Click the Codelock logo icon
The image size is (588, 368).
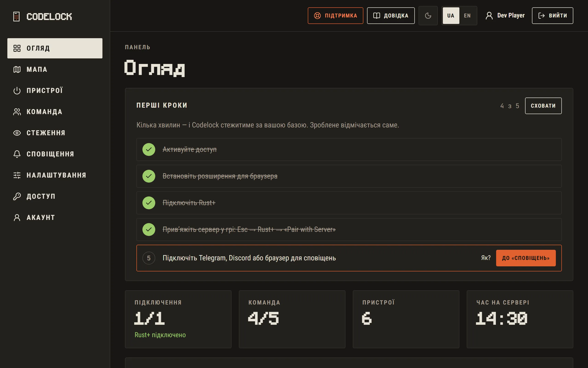click(x=16, y=17)
